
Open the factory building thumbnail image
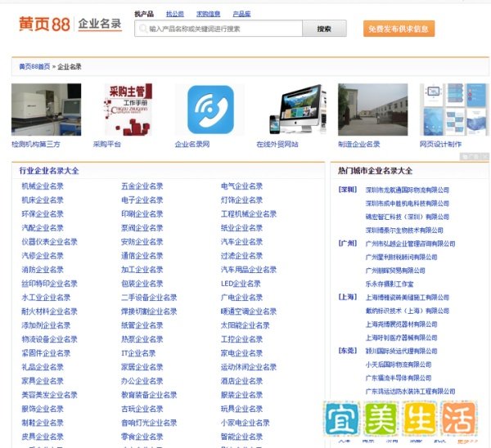[373, 110]
